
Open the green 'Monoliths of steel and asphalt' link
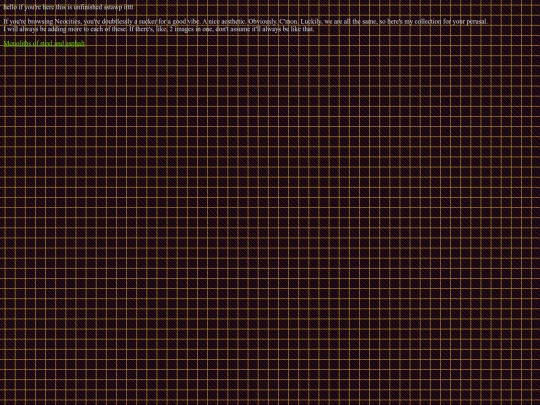(44, 43)
